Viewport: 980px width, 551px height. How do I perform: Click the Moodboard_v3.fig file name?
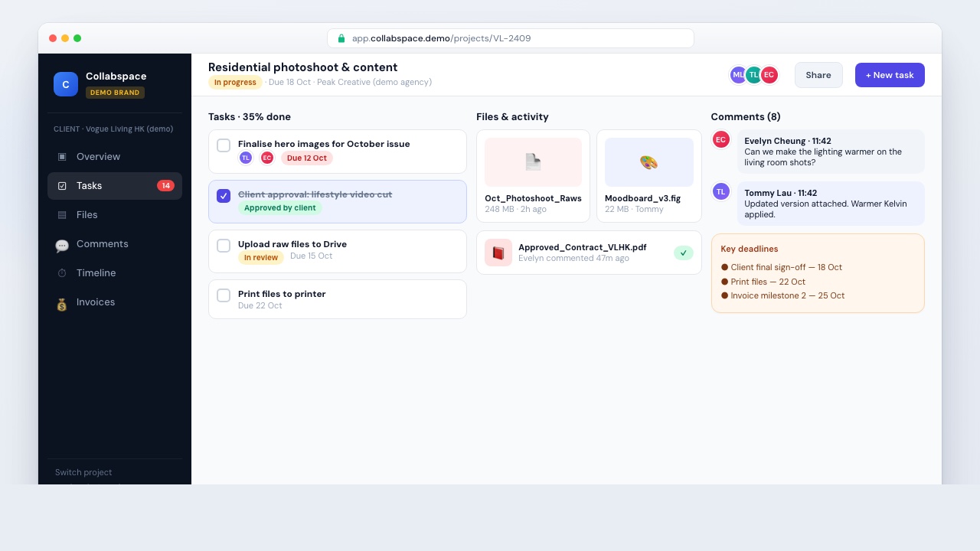[x=642, y=198]
